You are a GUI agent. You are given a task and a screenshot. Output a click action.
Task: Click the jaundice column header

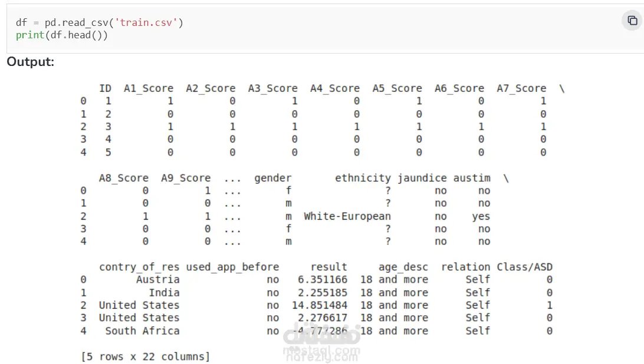click(x=422, y=178)
